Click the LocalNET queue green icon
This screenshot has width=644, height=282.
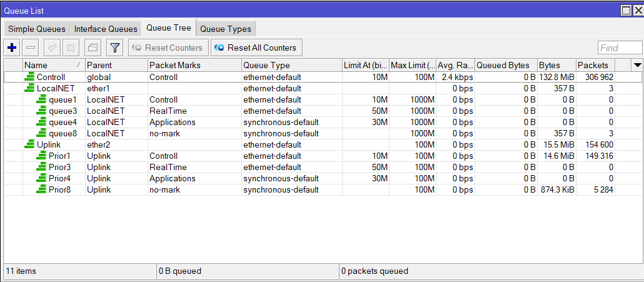click(29, 88)
